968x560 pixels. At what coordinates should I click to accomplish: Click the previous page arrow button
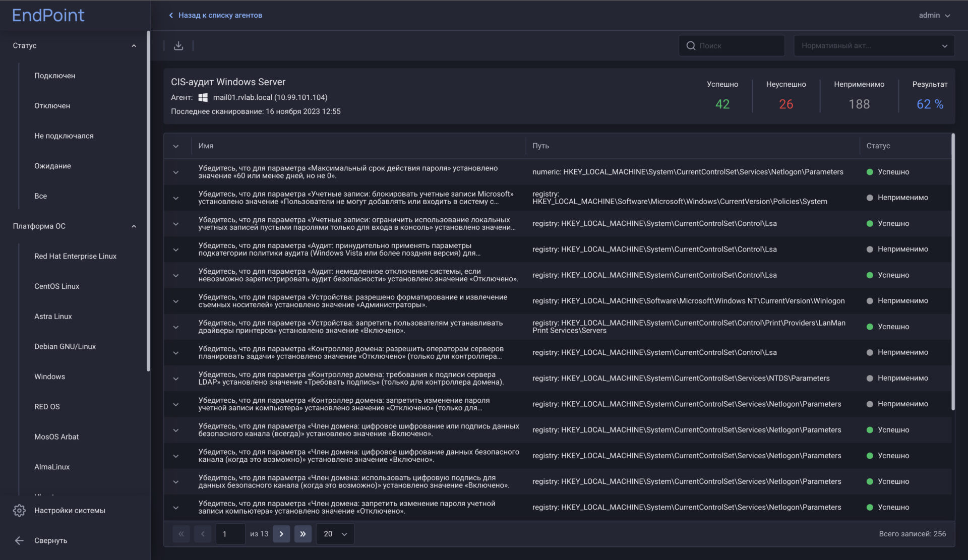tap(203, 534)
